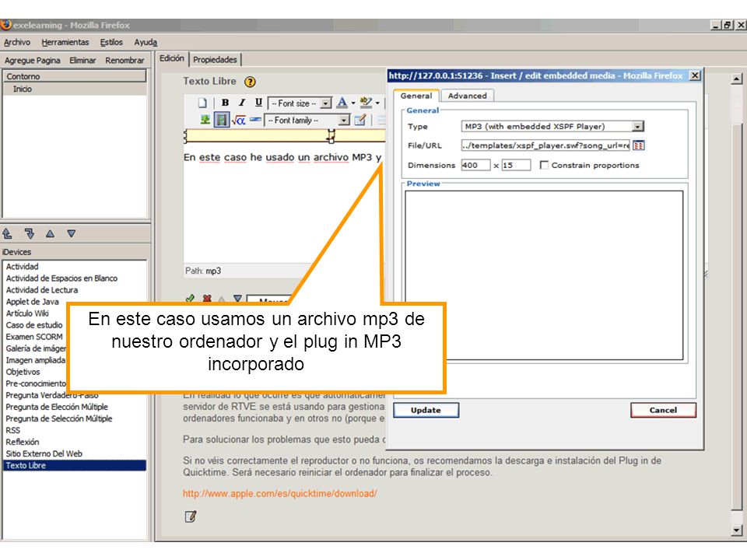Select the Reflexión iDevice
747x560 pixels.
tap(23, 443)
